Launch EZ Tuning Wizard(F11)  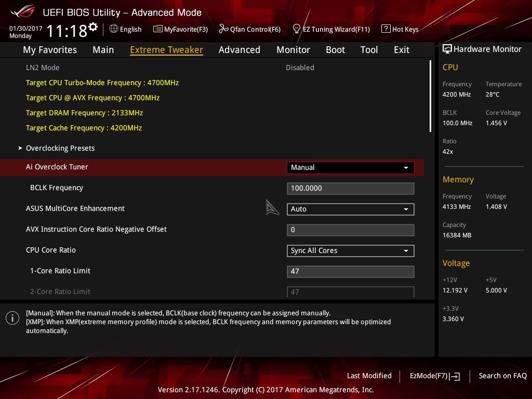click(x=331, y=29)
